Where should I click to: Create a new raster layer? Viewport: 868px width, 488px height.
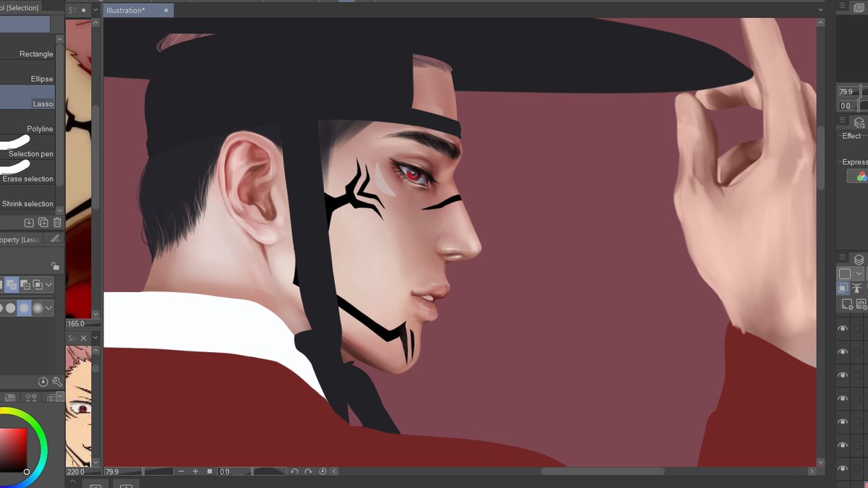pos(848,305)
